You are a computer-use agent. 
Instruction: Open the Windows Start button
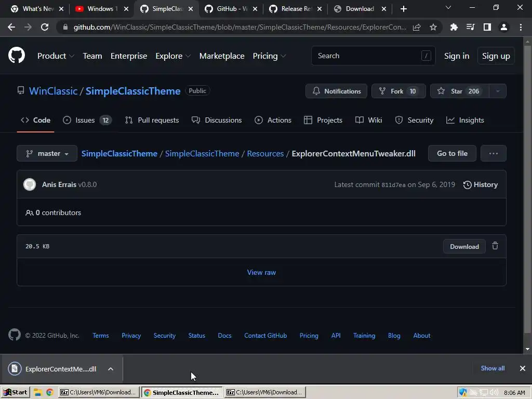(x=15, y=393)
